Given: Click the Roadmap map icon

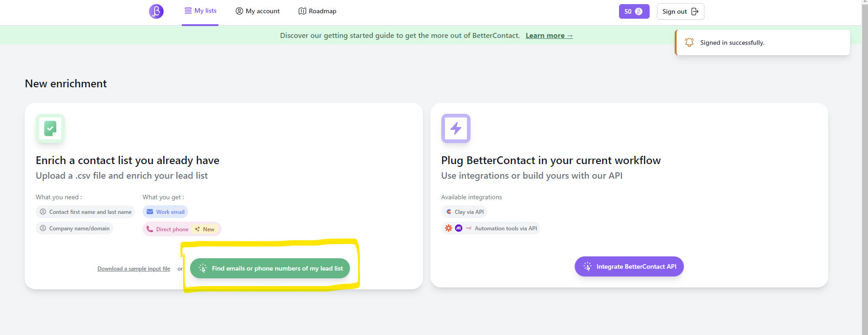Looking at the screenshot, I should pyautogui.click(x=302, y=11).
